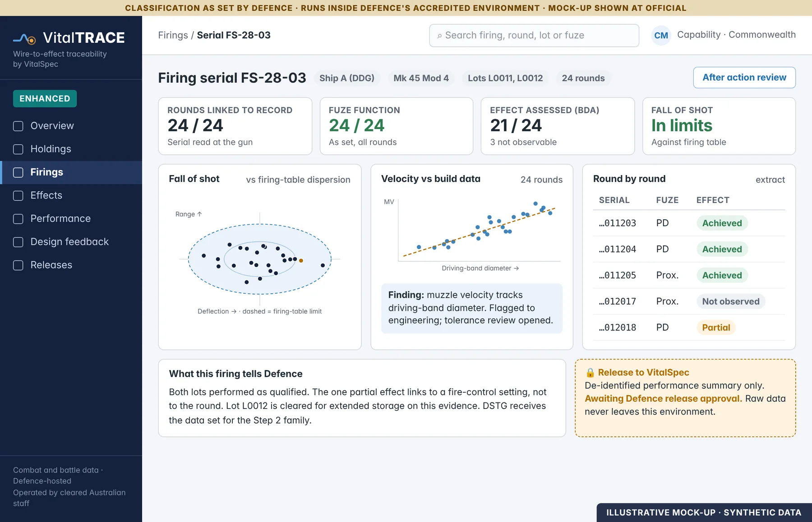Image resolution: width=812 pixels, height=522 pixels.
Task: Click the Finding note under velocity chart
Action: [472, 309]
